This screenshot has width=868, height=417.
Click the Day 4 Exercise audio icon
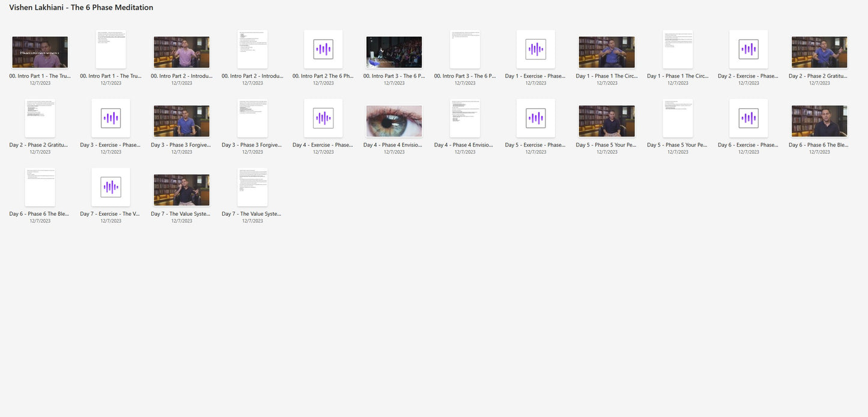pos(323,118)
